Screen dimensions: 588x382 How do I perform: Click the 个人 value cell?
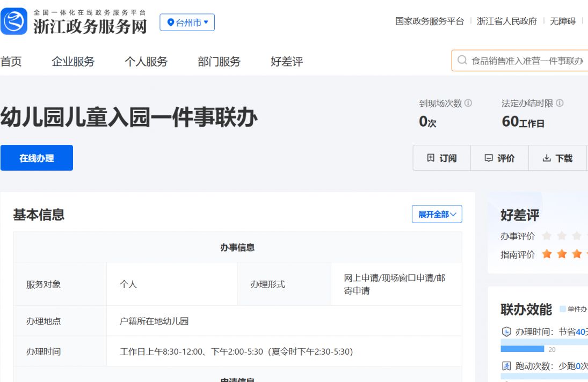tap(172, 284)
